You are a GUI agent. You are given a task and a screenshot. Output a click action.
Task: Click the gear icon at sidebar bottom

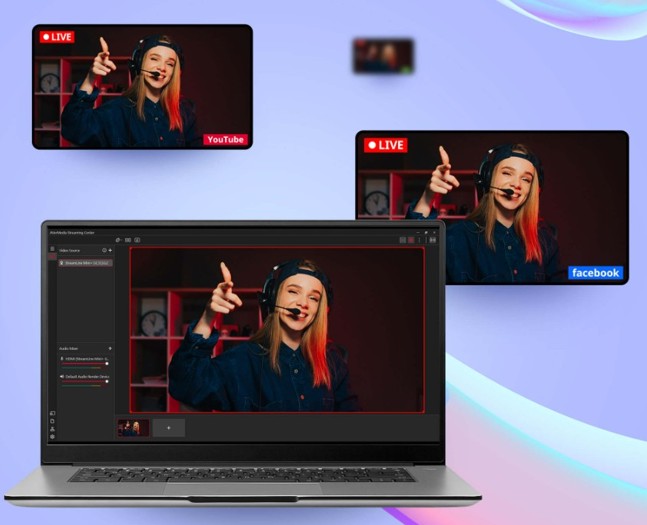coord(52,437)
